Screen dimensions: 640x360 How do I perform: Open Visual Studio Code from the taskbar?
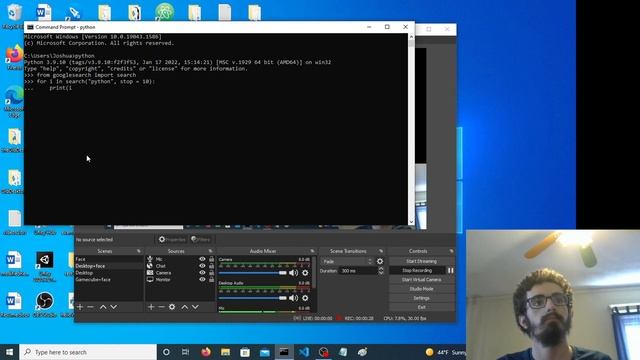(304, 352)
